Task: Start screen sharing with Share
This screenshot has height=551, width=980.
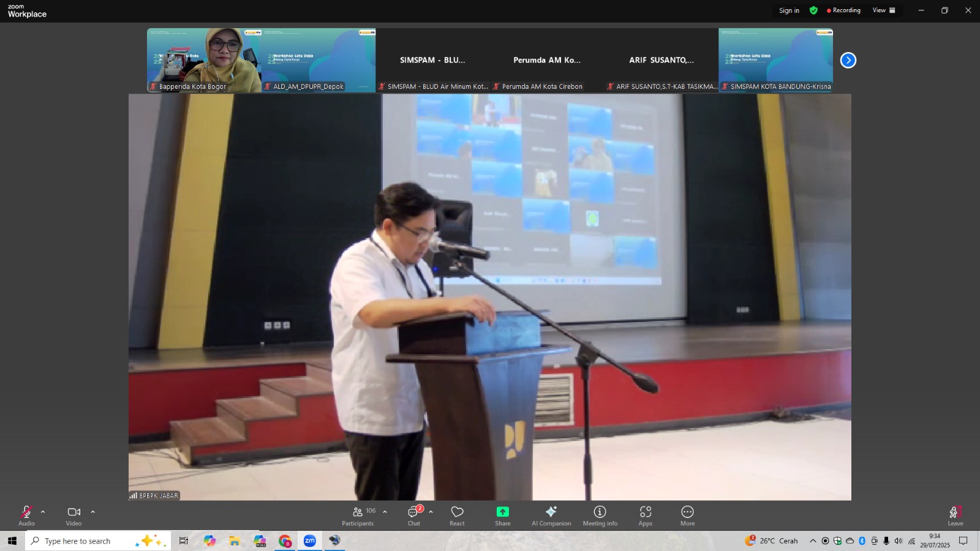Action: (x=502, y=515)
